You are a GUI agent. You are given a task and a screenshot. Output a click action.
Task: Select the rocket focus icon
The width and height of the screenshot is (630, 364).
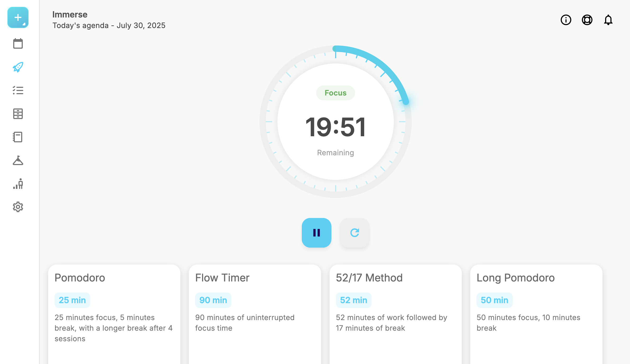click(x=18, y=67)
